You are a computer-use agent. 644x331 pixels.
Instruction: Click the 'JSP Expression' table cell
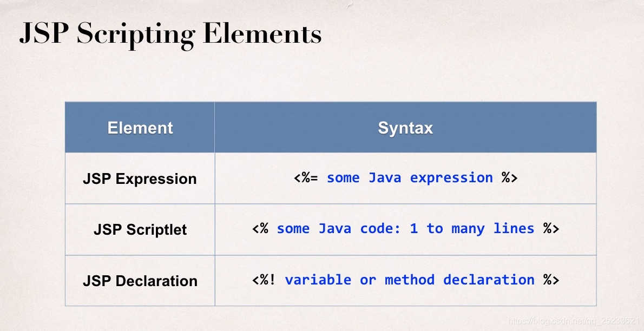[140, 178]
